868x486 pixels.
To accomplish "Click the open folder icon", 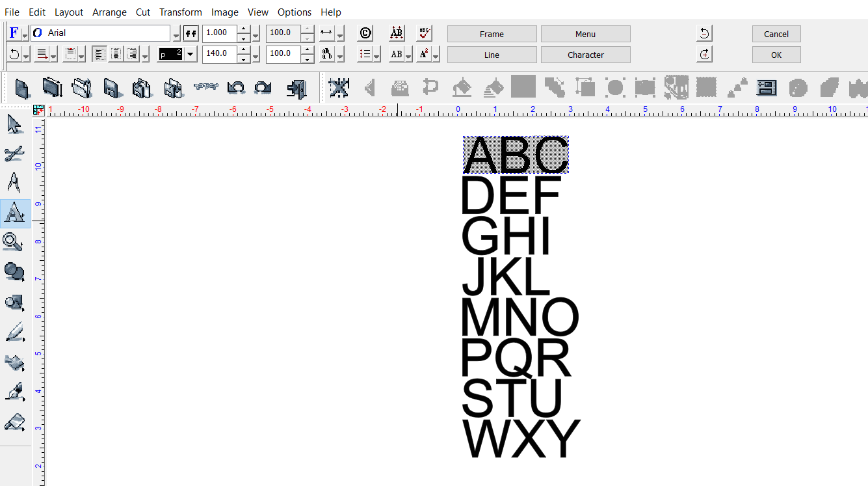I will tap(81, 87).
